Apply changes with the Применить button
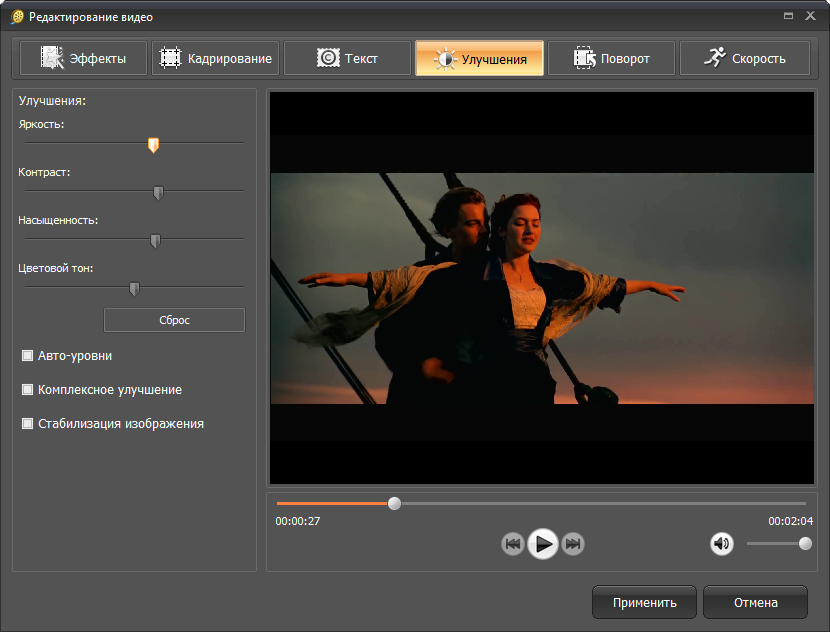The height and width of the screenshot is (632, 830). click(x=644, y=602)
